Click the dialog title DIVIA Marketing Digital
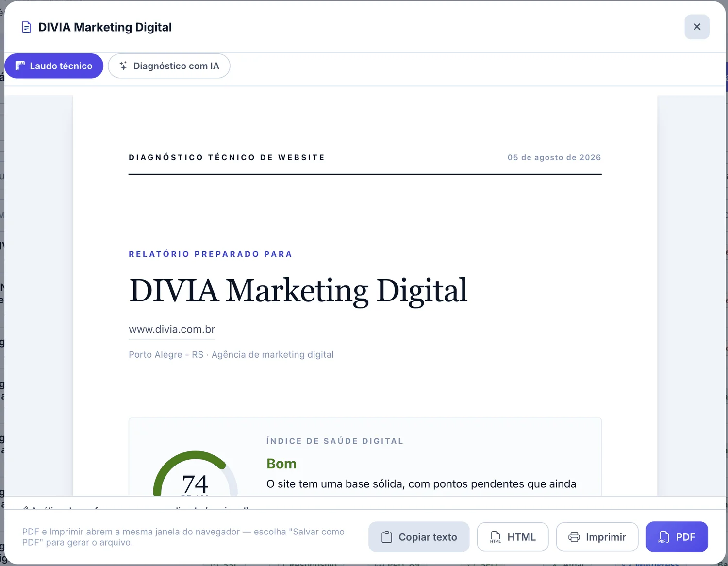 point(105,27)
